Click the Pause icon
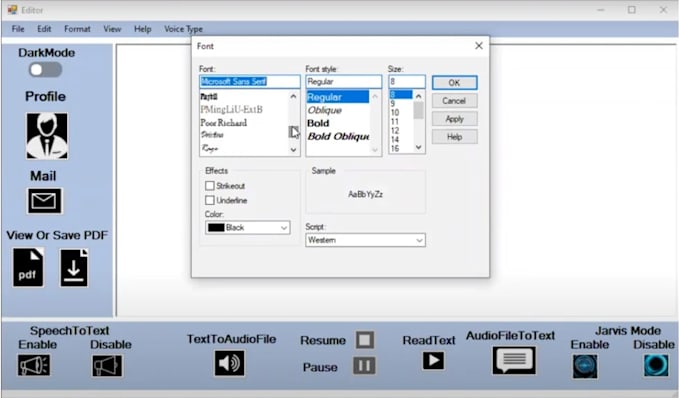 tap(364, 366)
